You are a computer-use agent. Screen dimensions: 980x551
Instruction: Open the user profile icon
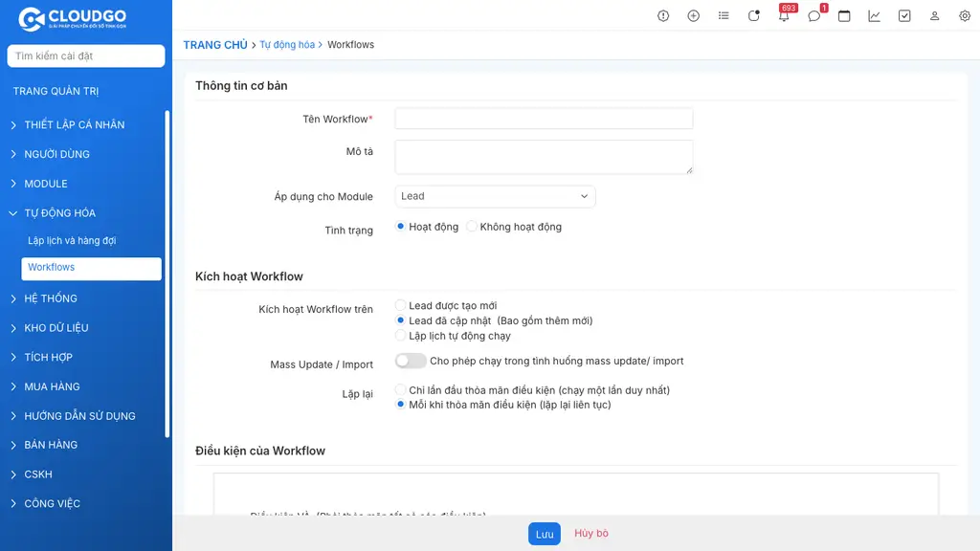tap(934, 16)
